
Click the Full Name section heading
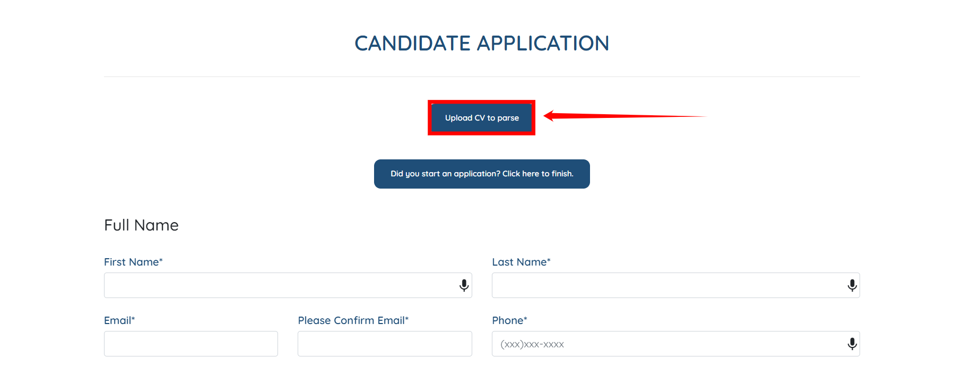point(141,225)
